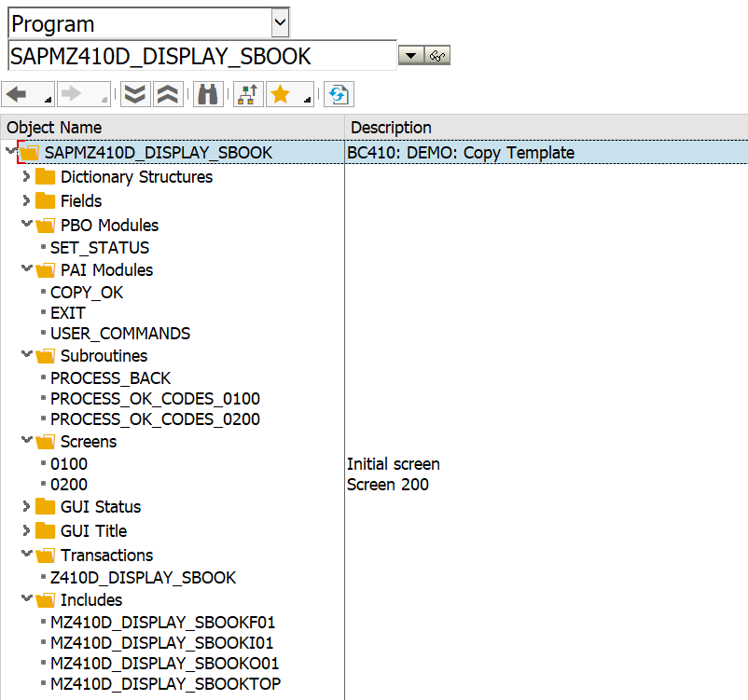Expand the Dictionary Structures folder
748x700 pixels.
click(x=26, y=176)
